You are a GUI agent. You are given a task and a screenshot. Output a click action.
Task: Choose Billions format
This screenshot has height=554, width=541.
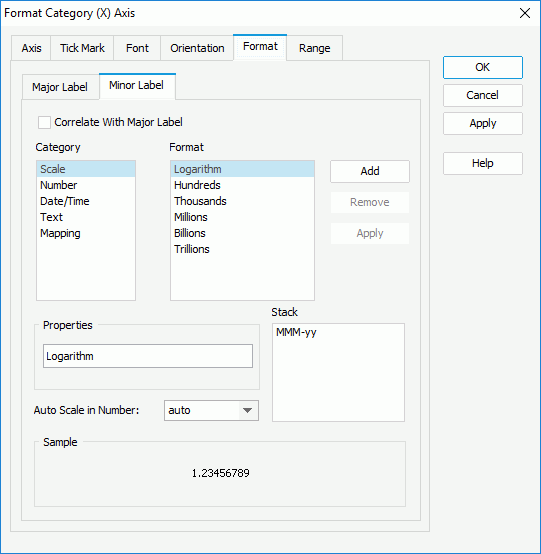(242, 233)
